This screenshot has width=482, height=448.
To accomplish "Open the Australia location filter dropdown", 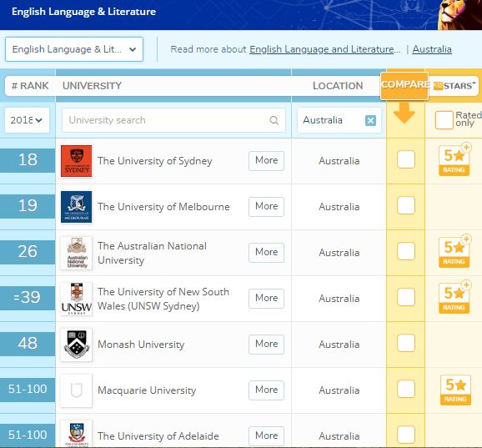I will (x=339, y=120).
